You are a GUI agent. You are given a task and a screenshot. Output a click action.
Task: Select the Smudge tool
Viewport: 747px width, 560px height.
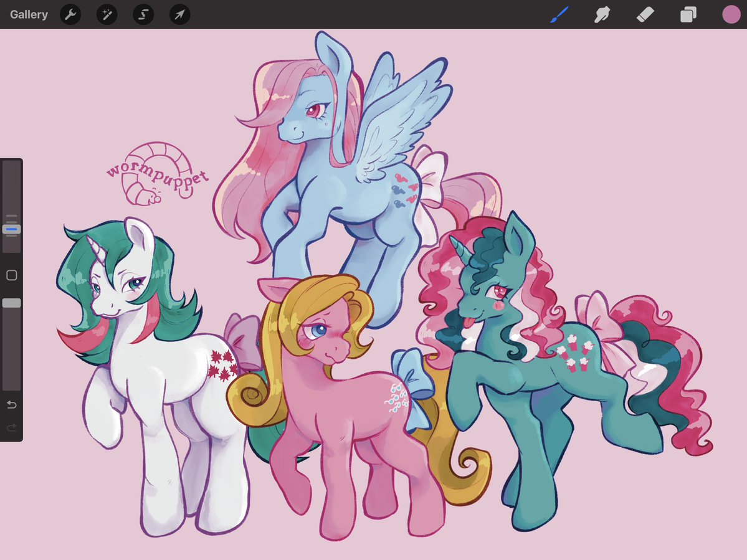(602, 14)
